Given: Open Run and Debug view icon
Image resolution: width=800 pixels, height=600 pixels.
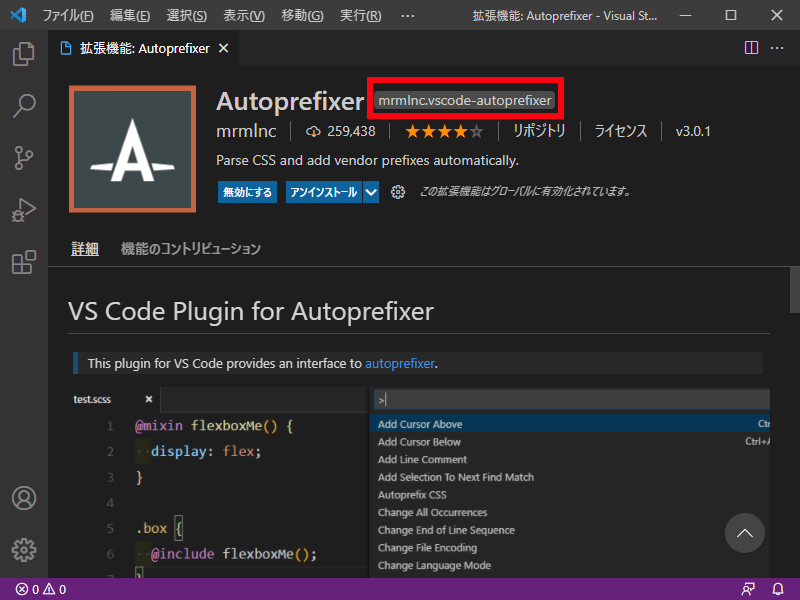Looking at the screenshot, I should [x=23, y=210].
